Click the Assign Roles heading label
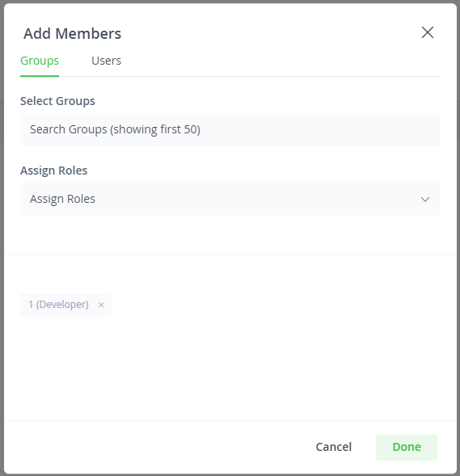Image resolution: width=460 pixels, height=476 pixels. 53,171
